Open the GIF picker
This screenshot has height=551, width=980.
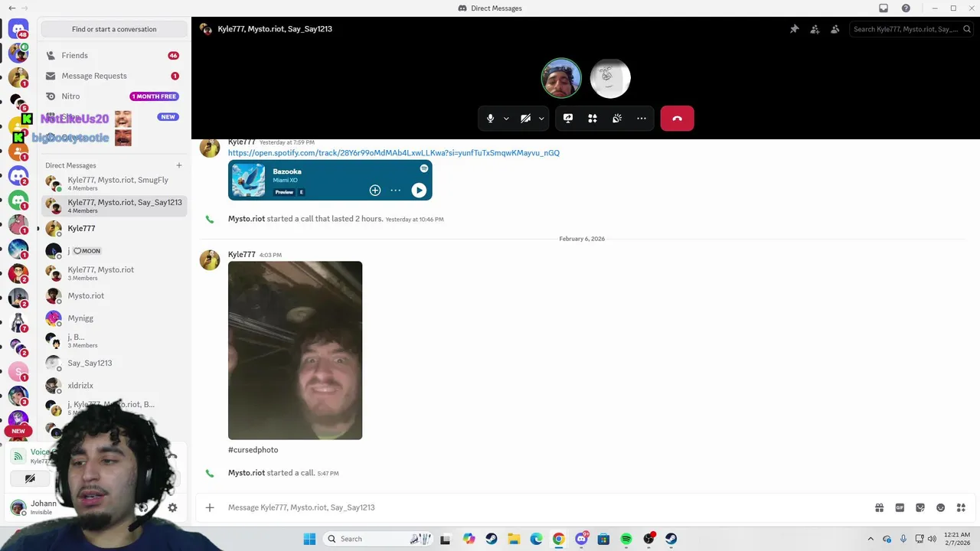[x=900, y=507]
